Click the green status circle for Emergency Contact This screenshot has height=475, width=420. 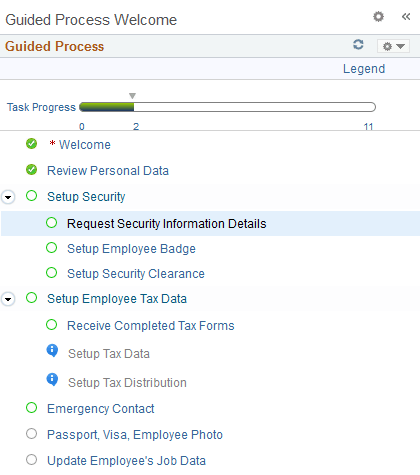click(x=32, y=407)
